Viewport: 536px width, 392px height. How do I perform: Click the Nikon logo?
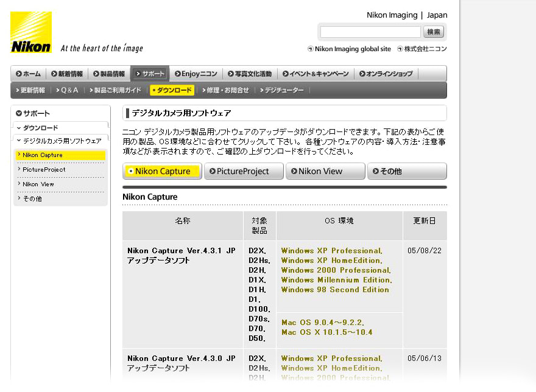[31, 32]
